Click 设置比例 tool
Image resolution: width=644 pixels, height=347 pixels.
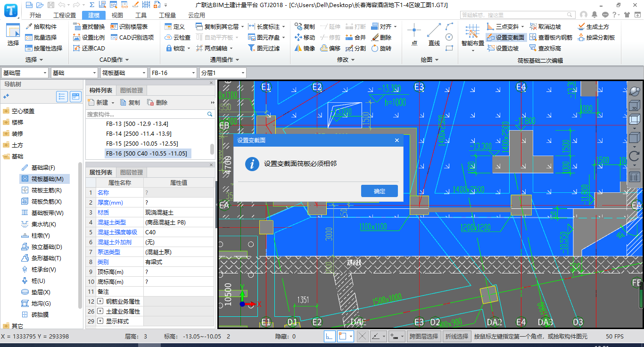89,37
